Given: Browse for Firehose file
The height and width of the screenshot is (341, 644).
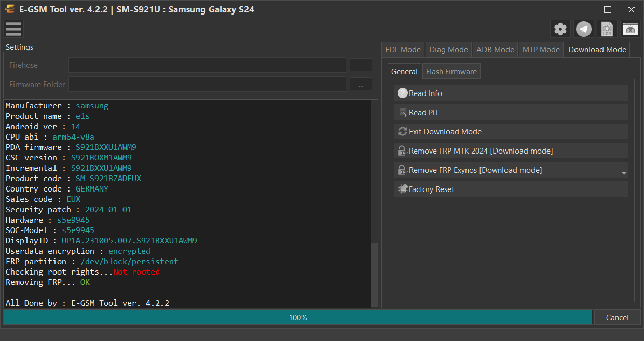Looking at the screenshot, I should 361,65.
